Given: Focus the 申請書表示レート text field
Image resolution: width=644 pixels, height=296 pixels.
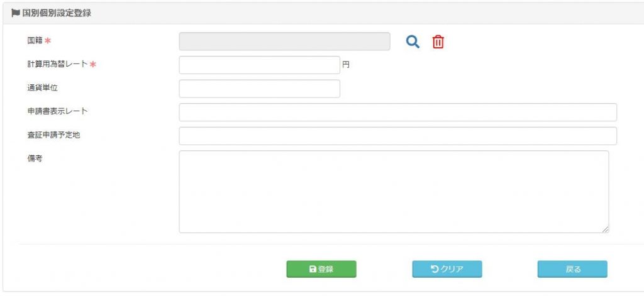Looking at the screenshot, I should (x=397, y=112).
